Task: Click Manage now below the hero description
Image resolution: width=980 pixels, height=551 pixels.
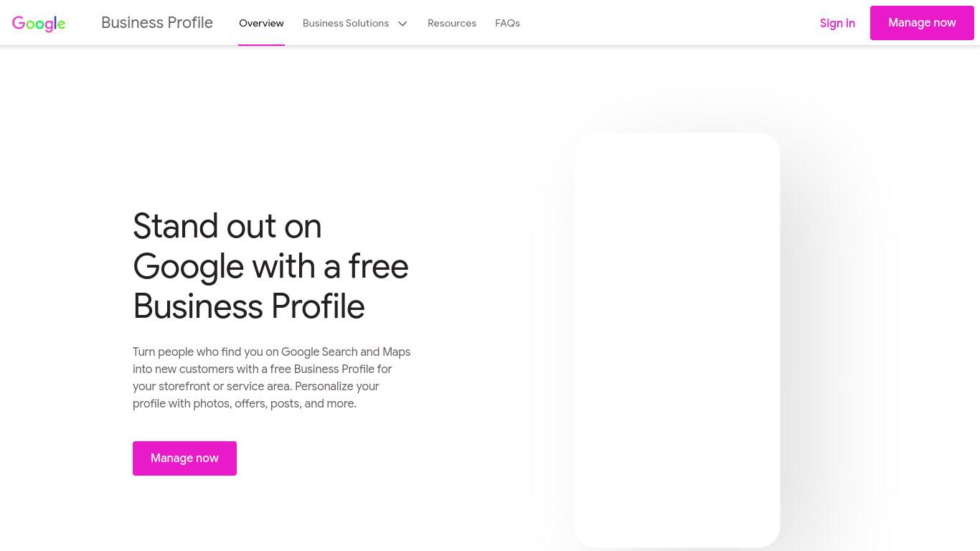Action: 184,458
